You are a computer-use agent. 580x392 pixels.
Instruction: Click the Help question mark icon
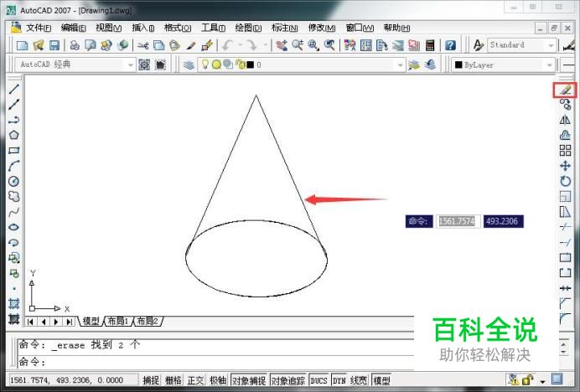[450, 45]
